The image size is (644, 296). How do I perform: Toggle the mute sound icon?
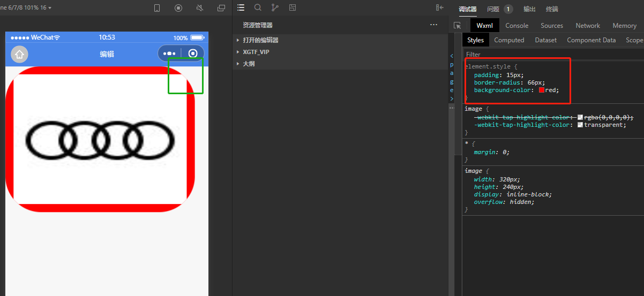click(200, 8)
